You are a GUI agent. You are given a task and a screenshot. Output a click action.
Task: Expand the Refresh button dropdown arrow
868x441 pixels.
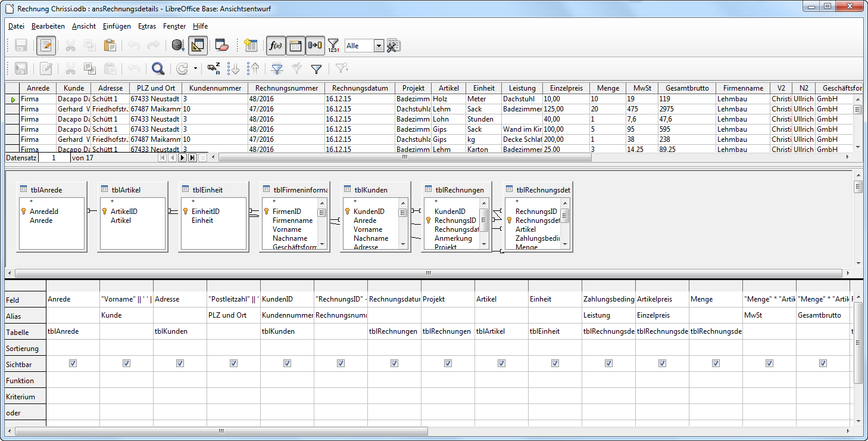pos(195,69)
